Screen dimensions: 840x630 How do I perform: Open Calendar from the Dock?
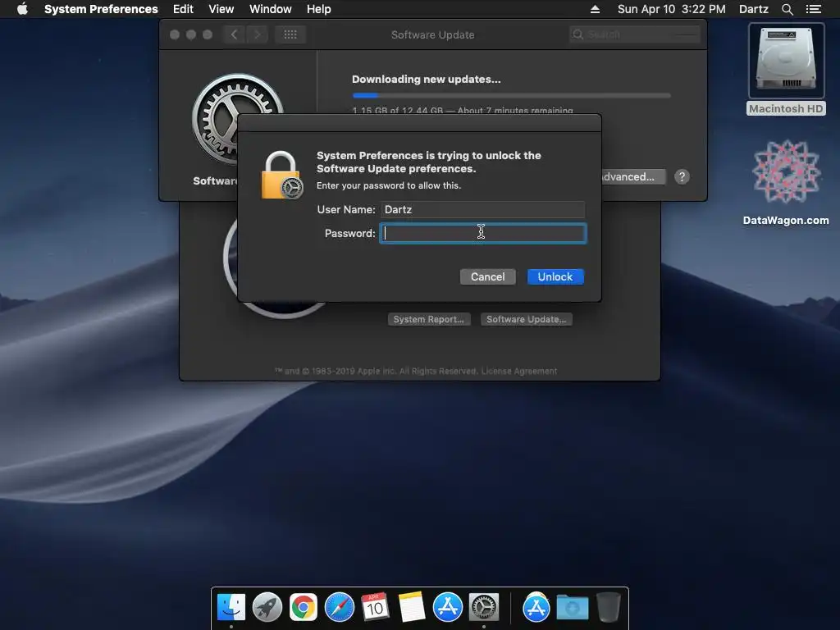click(x=376, y=608)
